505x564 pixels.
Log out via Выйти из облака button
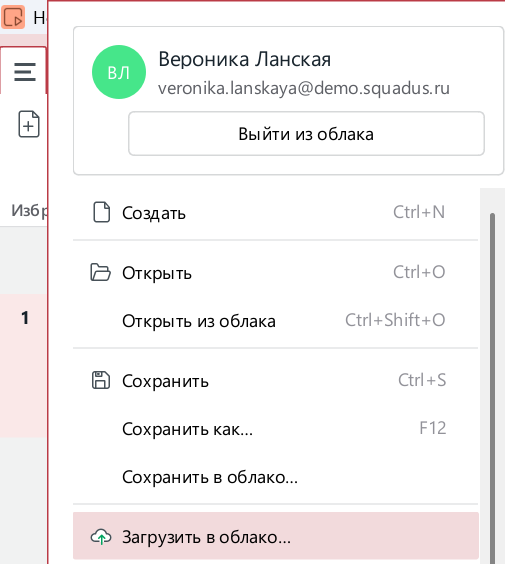(x=306, y=134)
